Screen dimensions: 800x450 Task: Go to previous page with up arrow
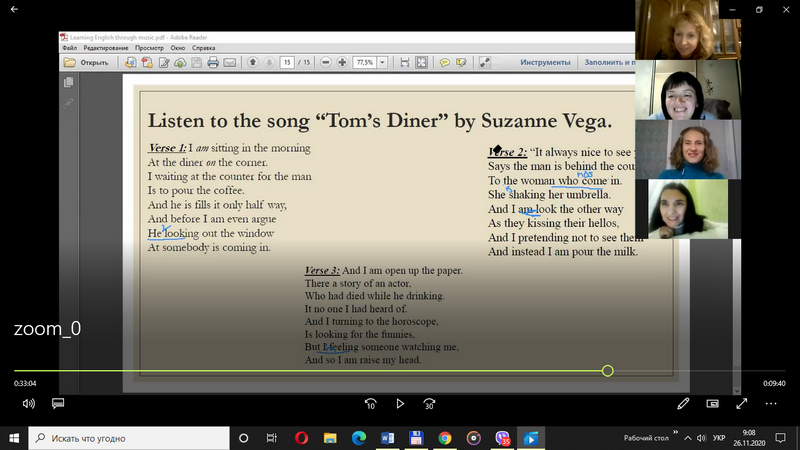click(253, 62)
